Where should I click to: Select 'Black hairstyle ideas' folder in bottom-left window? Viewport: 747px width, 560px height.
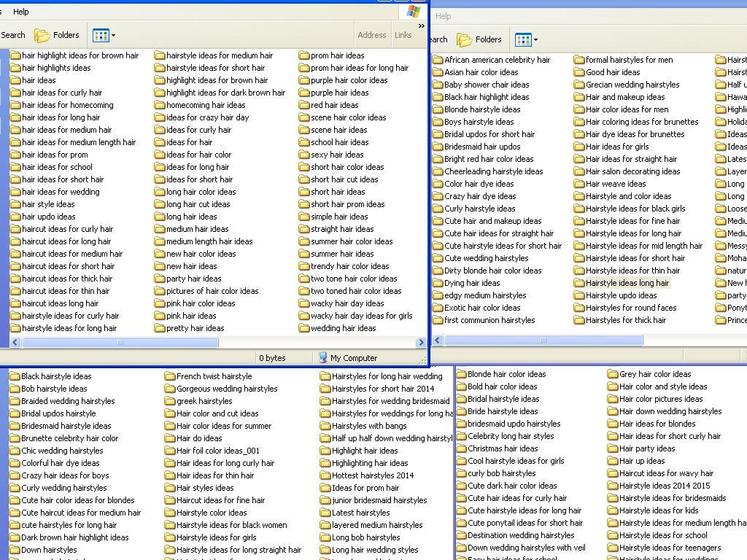click(x=50, y=376)
